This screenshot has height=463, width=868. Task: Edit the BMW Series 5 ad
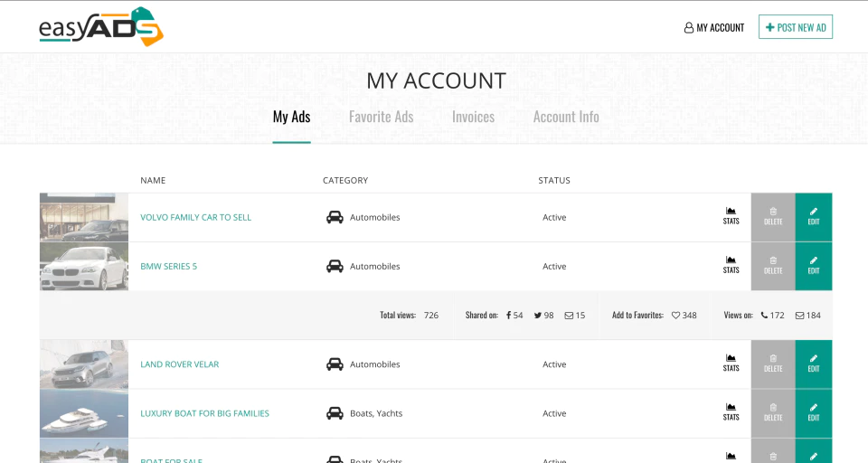point(814,267)
